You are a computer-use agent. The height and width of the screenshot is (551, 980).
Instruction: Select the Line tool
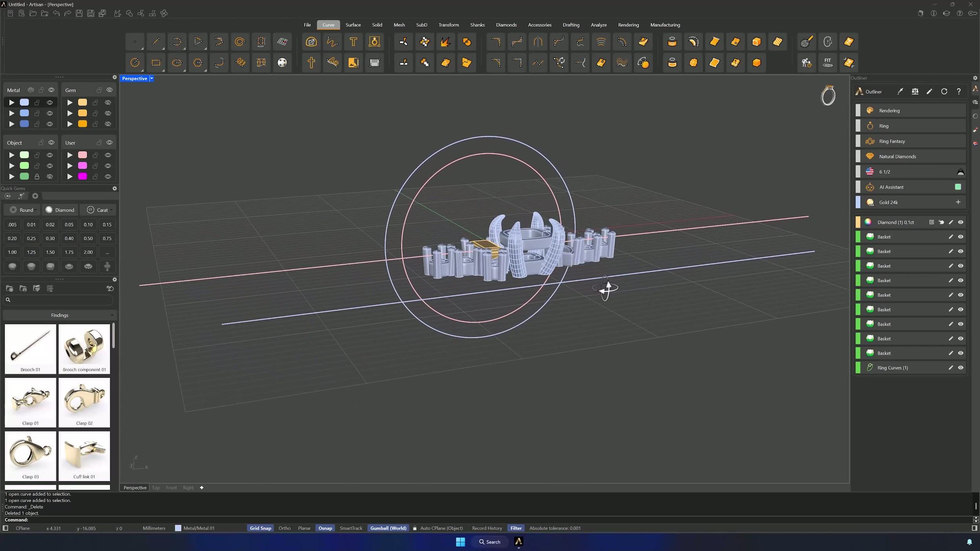(156, 42)
